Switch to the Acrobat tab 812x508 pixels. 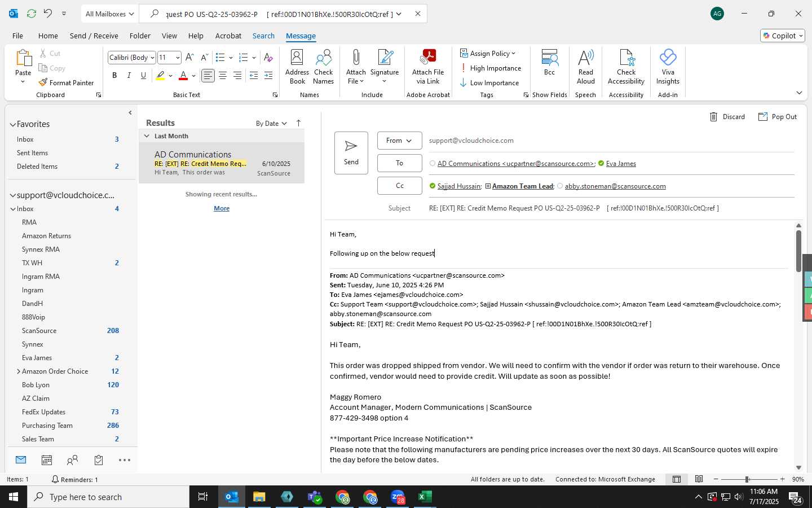point(228,36)
